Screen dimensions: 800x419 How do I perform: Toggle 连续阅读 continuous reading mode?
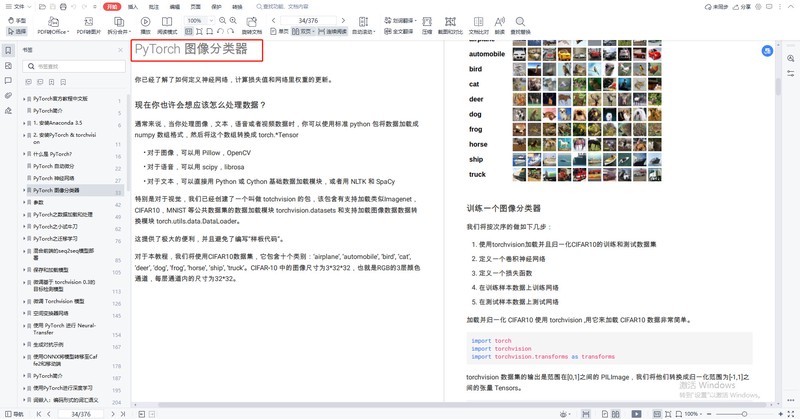coord(333,32)
